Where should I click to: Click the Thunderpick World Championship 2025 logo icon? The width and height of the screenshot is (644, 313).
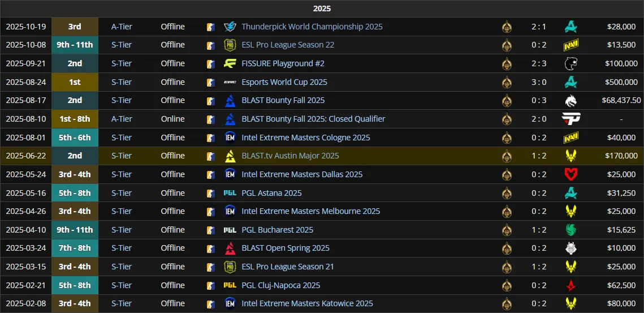(230, 27)
